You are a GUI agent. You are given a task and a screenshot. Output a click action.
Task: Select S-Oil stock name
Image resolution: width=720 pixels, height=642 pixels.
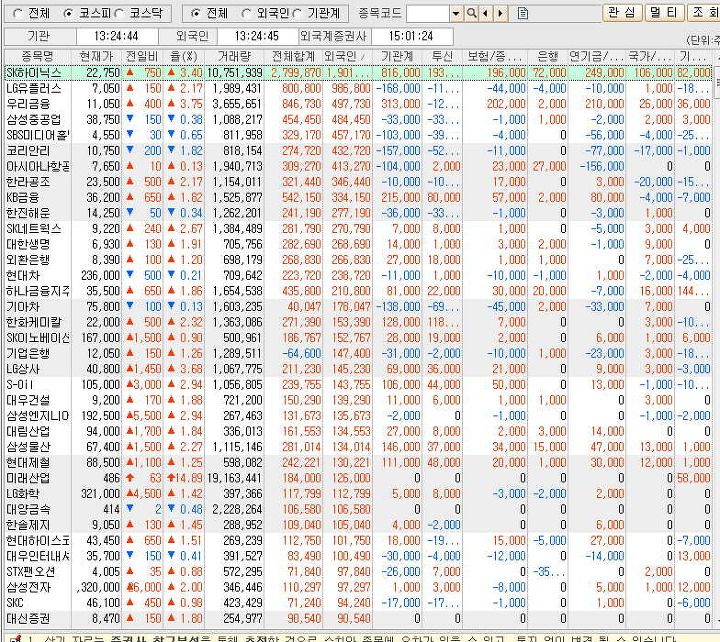pos(20,385)
